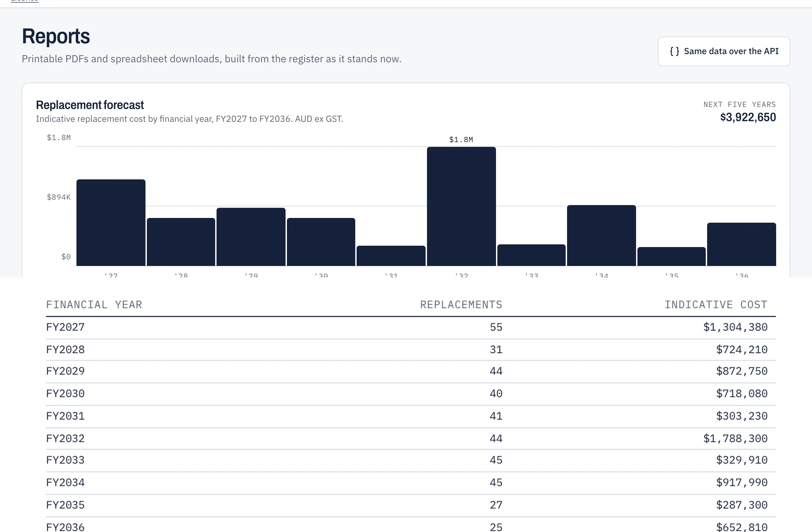Select the FY2033 bar in chart

click(x=531, y=255)
